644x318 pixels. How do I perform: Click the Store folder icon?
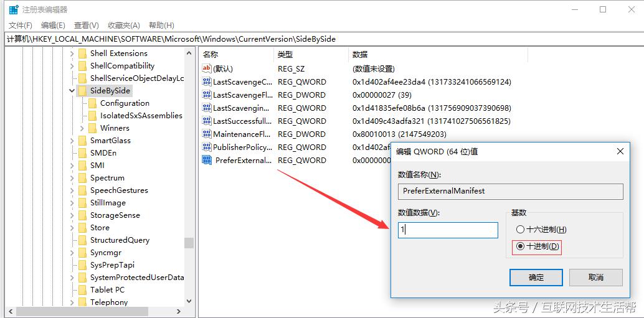click(x=82, y=228)
